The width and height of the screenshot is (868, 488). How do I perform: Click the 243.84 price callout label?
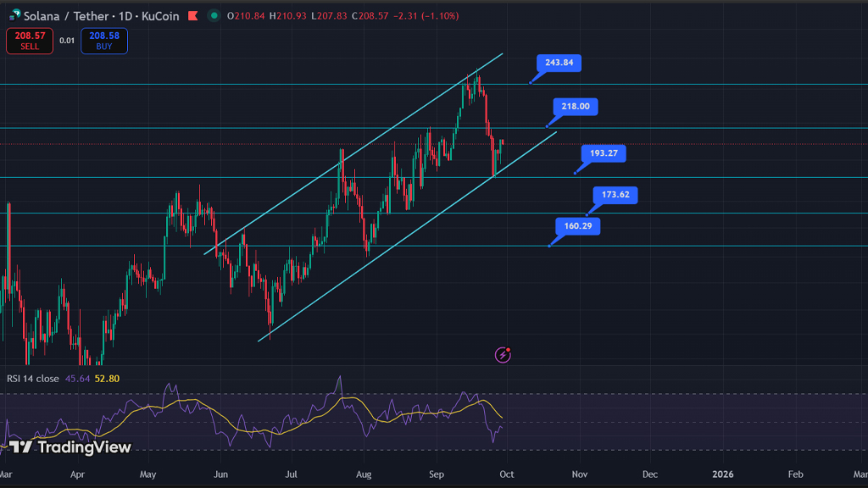coord(559,63)
